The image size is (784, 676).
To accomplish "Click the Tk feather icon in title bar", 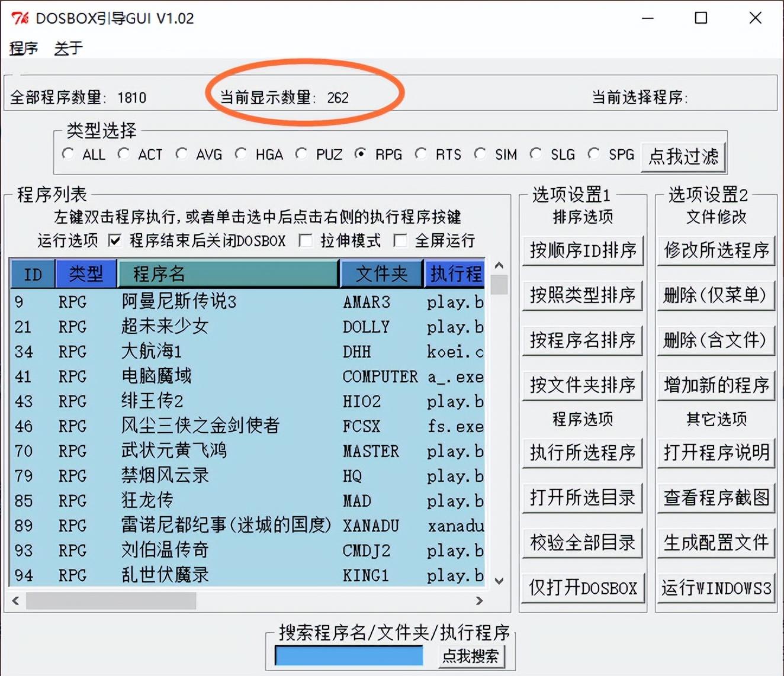I will point(20,18).
